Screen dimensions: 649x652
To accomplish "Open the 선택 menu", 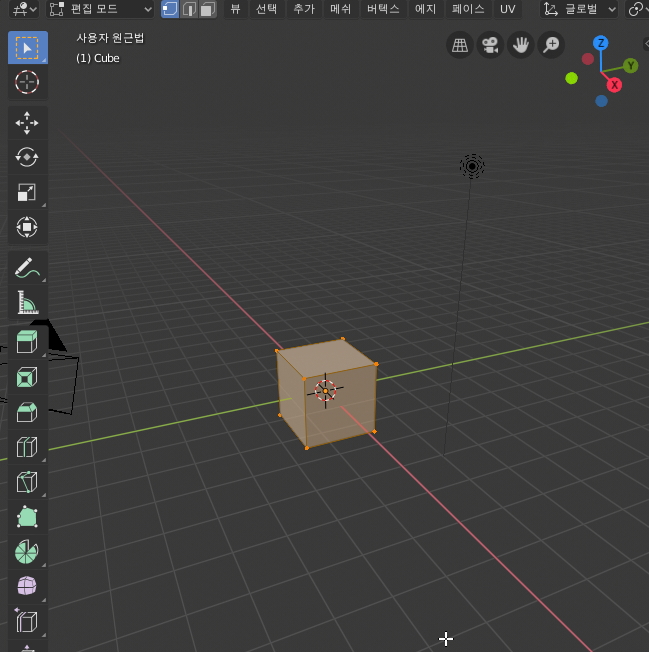I will point(266,9).
